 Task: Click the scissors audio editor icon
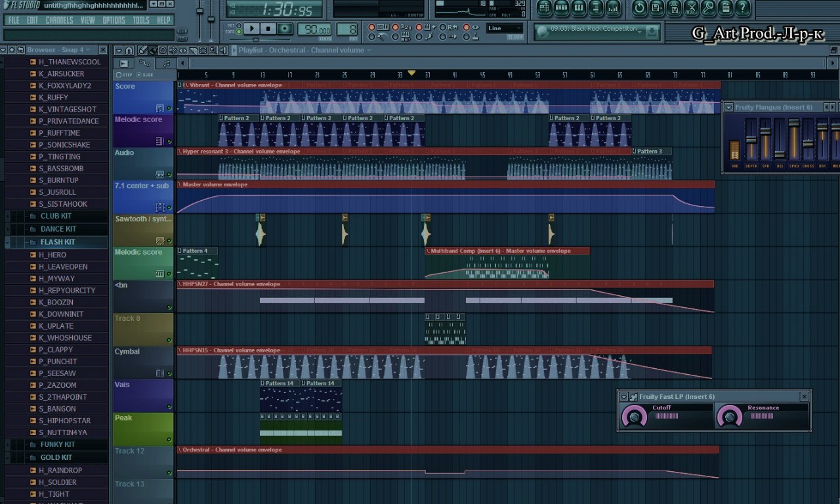691,8
